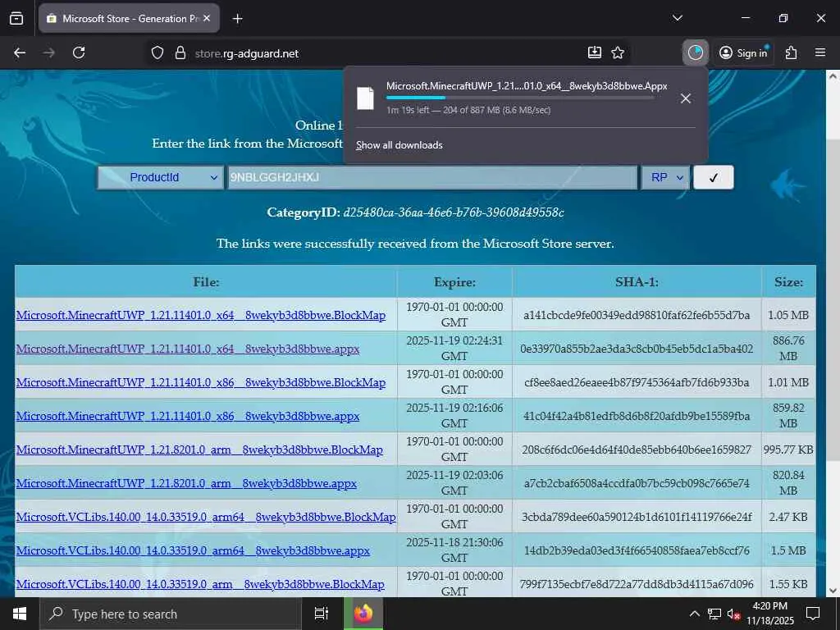Show hidden system tray icons
840x630 pixels.
(694, 614)
